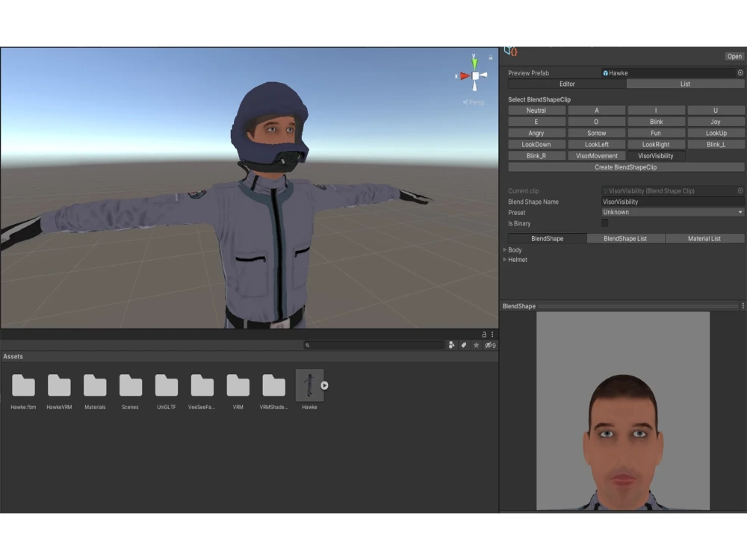The width and height of the screenshot is (747, 560).
Task: Click the favorites star icon in Project toolbar
Action: pos(476,345)
